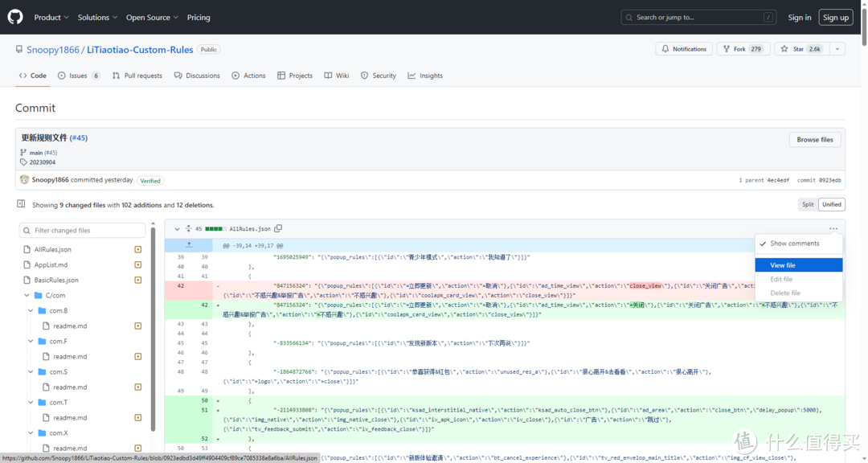Choose Edit file from the menu
868x463 pixels.
point(799,279)
